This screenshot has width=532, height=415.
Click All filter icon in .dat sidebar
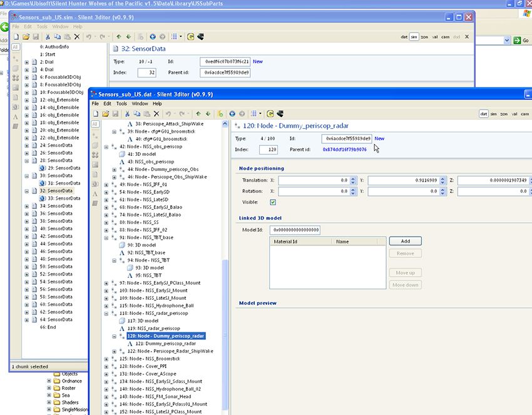click(x=95, y=124)
